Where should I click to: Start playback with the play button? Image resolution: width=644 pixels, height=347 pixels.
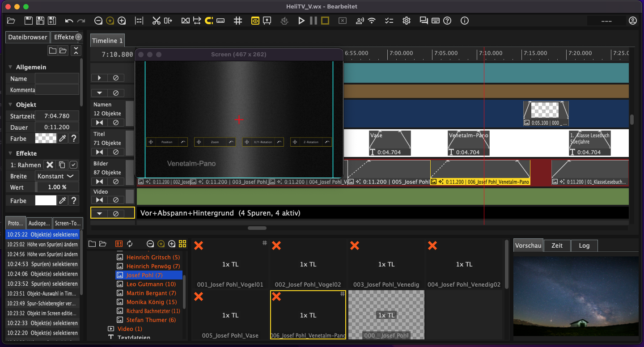(x=301, y=21)
